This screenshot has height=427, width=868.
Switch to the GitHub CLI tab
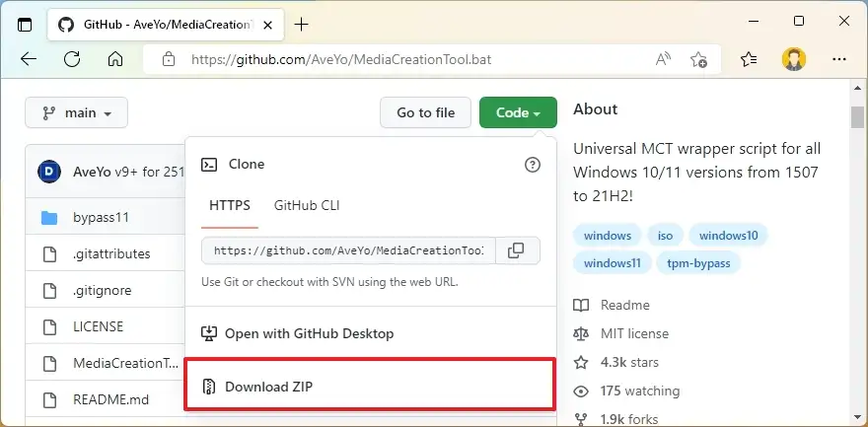[x=307, y=205]
